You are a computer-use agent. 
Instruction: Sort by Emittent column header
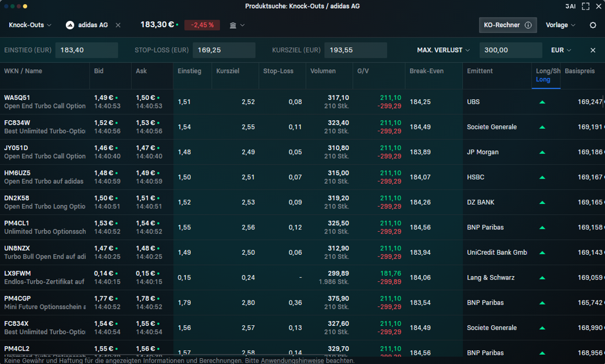(480, 71)
